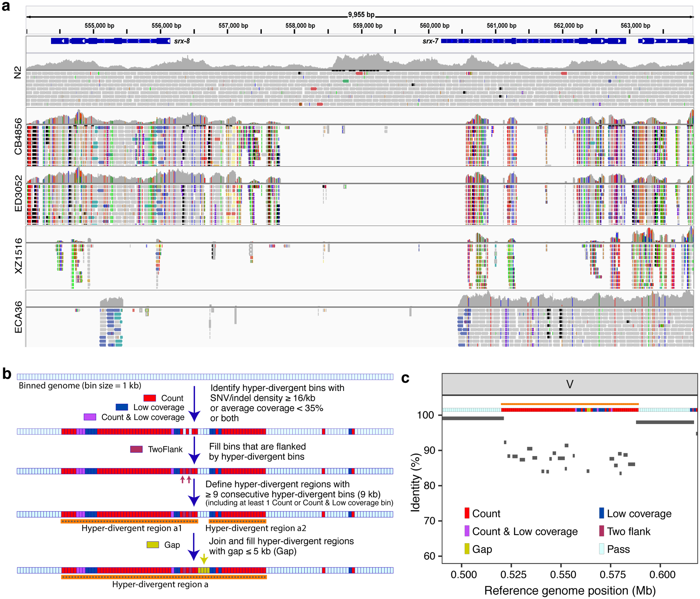The image size is (700, 599).
Task: Click the 557,000 bp ruler label
Action: pos(233,26)
